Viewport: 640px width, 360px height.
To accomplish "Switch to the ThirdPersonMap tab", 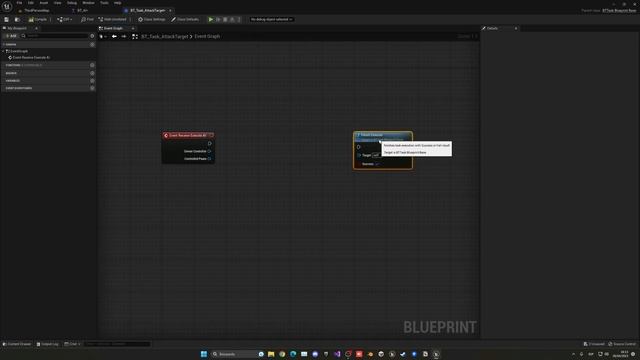I will tap(37, 10).
